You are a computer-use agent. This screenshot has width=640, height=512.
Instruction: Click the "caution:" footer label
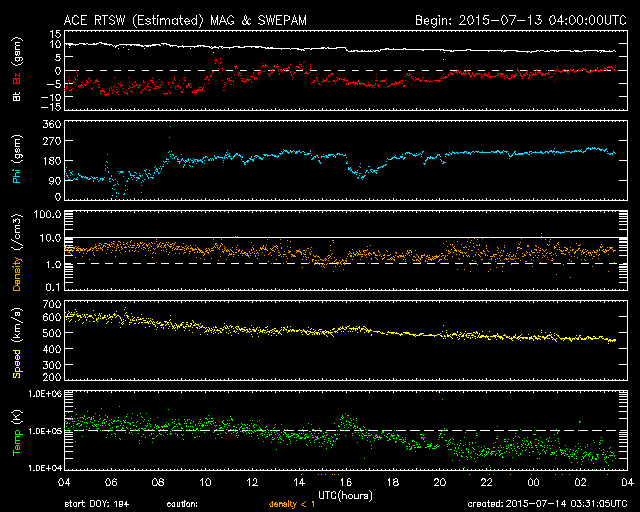pyautogui.click(x=182, y=504)
